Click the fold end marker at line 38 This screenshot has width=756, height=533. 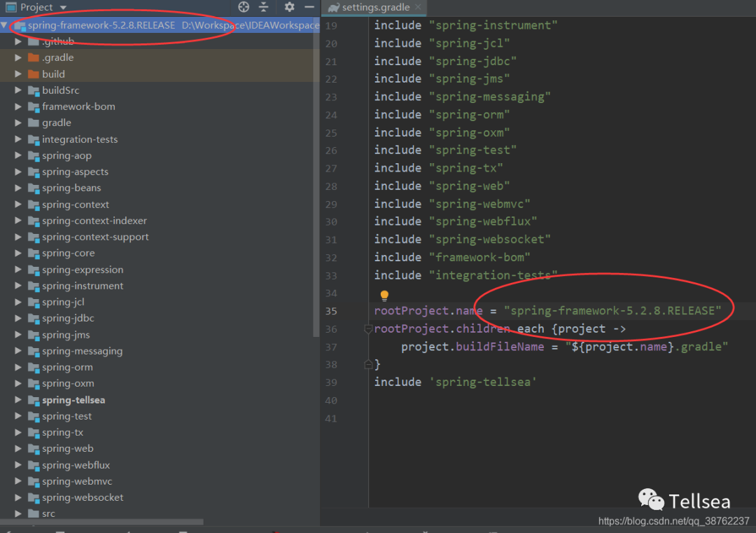click(x=368, y=365)
